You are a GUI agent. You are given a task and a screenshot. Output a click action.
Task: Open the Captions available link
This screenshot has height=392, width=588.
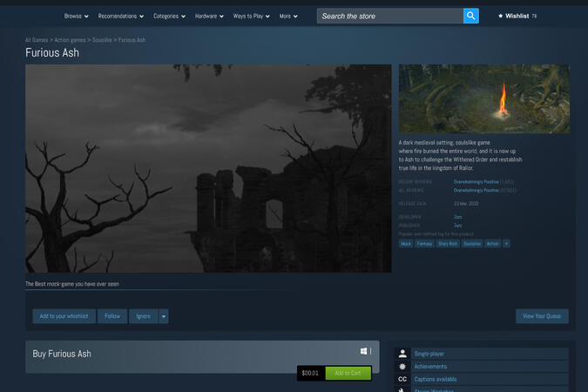436,379
